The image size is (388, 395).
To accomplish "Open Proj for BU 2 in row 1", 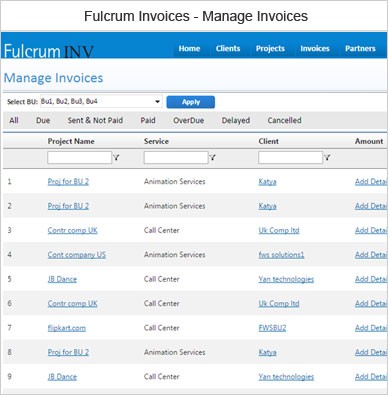I will point(68,182).
